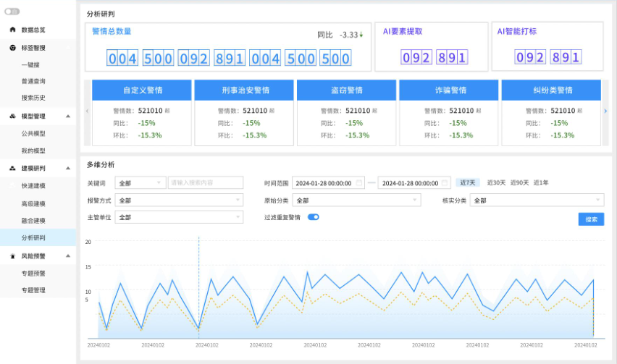
Task: Open the 主管单位 dropdown
Action: click(x=179, y=217)
